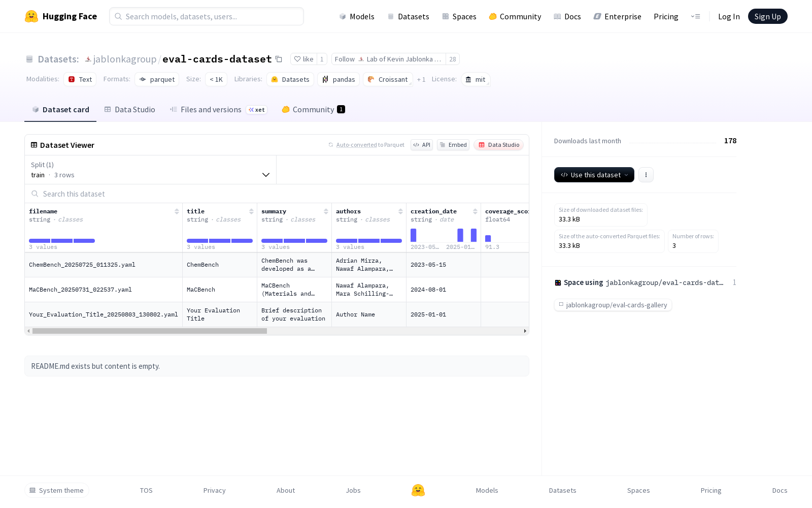Open the Files and versions tab
This screenshot has width=812, height=508.
click(x=218, y=110)
